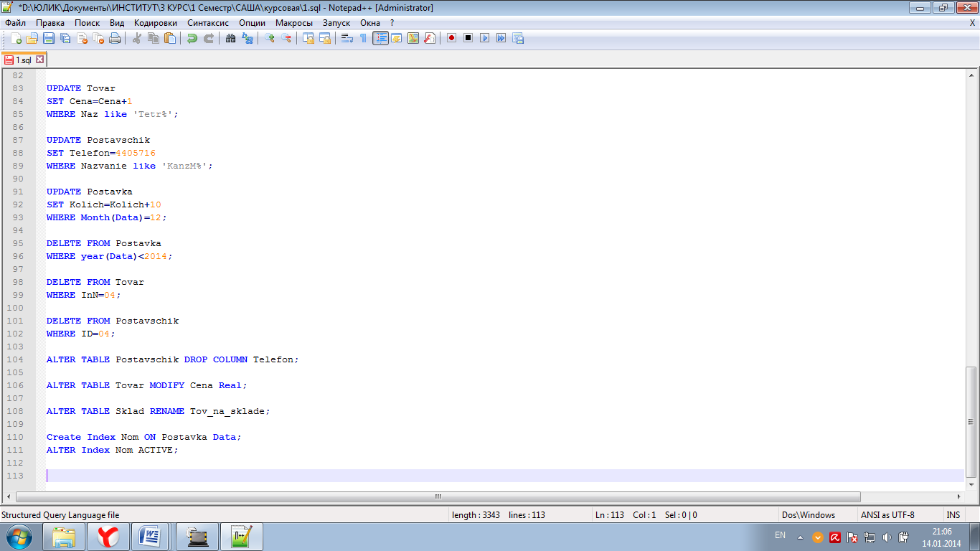Open the Синтаксис menu

pyautogui.click(x=208, y=23)
